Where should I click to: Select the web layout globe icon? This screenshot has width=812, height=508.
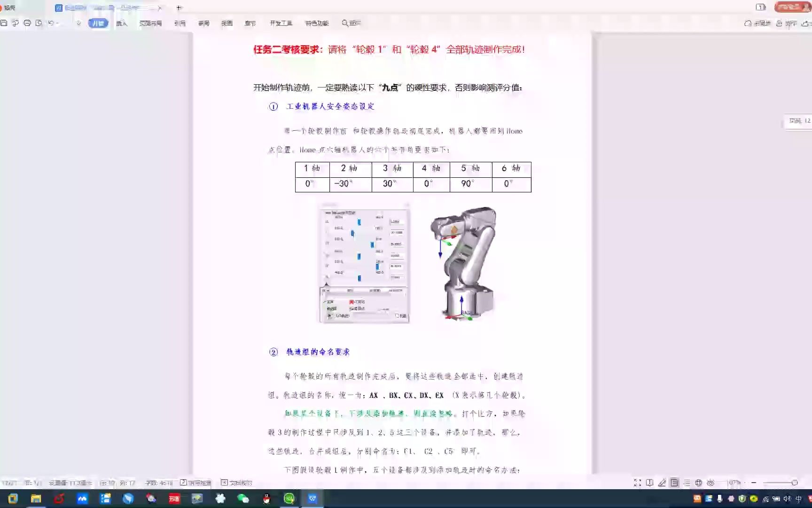[698, 483]
